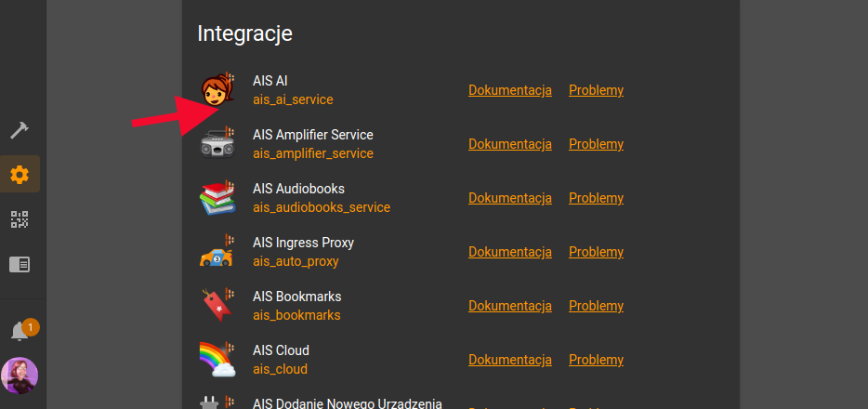868x409 pixels.
Task: Open Dokumentacja link for AIS AI
Action: point(510,90)
